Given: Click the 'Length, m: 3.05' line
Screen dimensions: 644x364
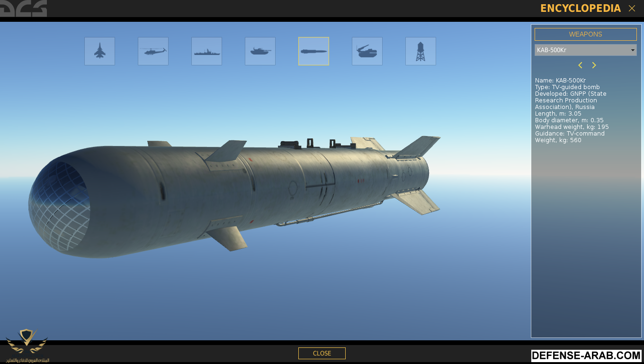Looking at the screenshot, I should 558,114.
